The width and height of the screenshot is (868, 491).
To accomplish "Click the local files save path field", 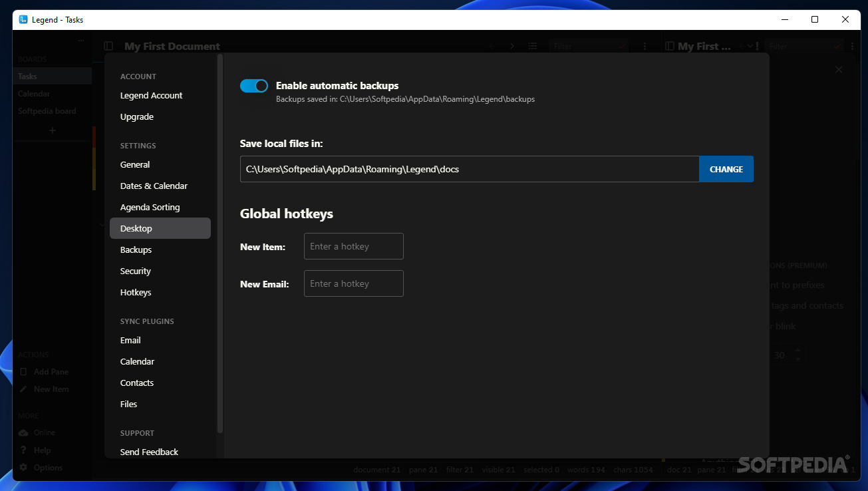I will pos(470,169).
